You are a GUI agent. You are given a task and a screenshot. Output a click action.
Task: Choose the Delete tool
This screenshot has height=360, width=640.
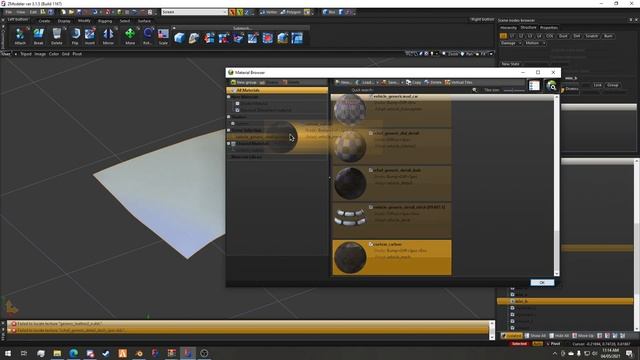57,36
